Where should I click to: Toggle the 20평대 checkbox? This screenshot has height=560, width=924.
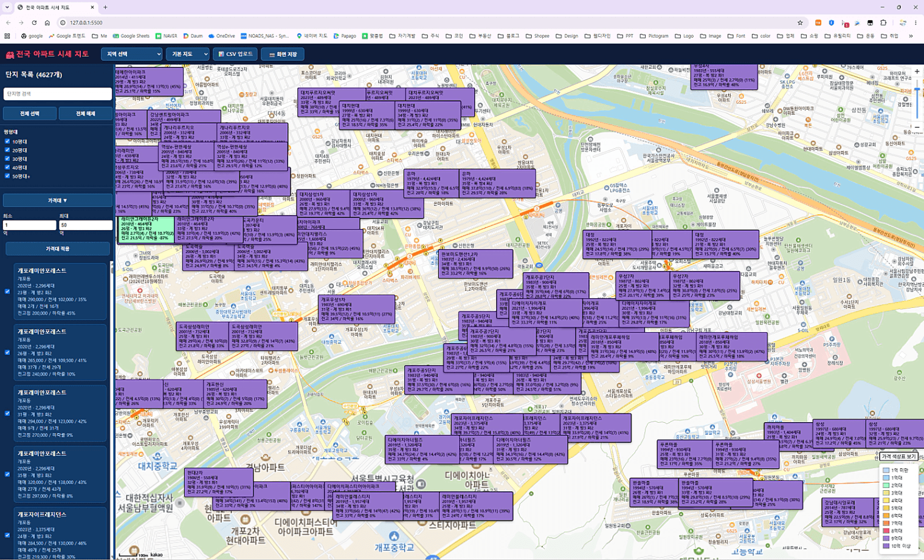click(x=7, y=150)
